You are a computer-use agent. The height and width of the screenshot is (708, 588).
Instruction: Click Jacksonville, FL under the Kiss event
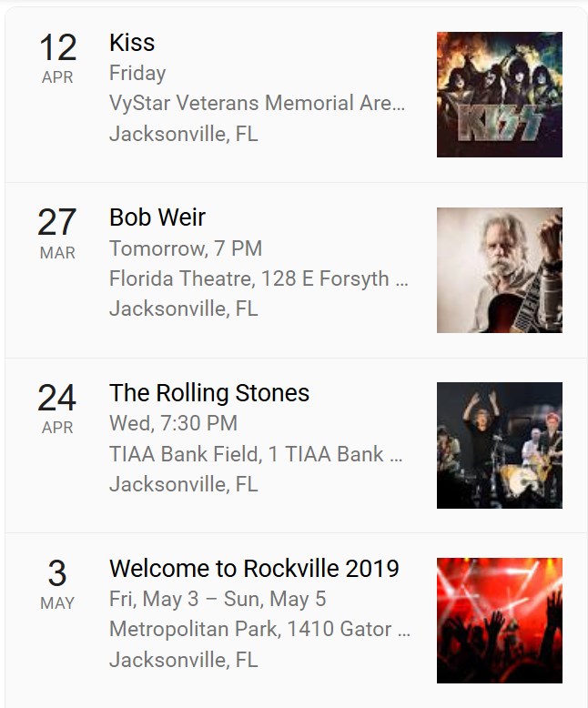[x=183, y=134]
